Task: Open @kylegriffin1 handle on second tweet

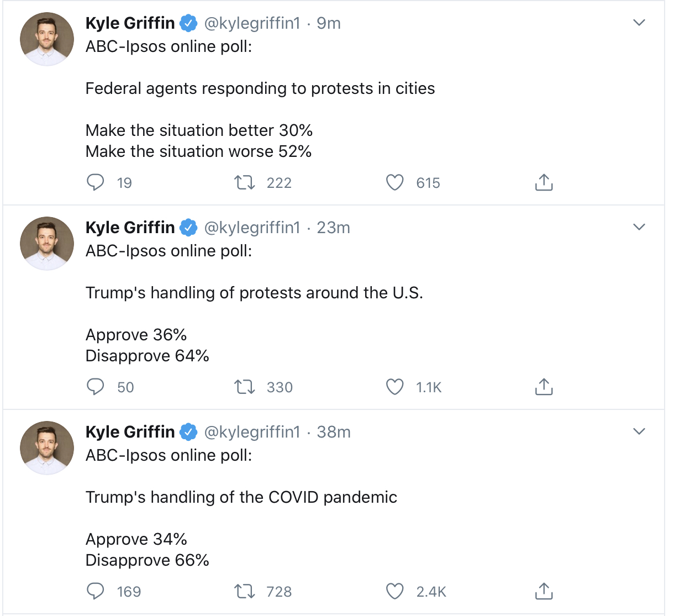Action: [x=252, y=228]
